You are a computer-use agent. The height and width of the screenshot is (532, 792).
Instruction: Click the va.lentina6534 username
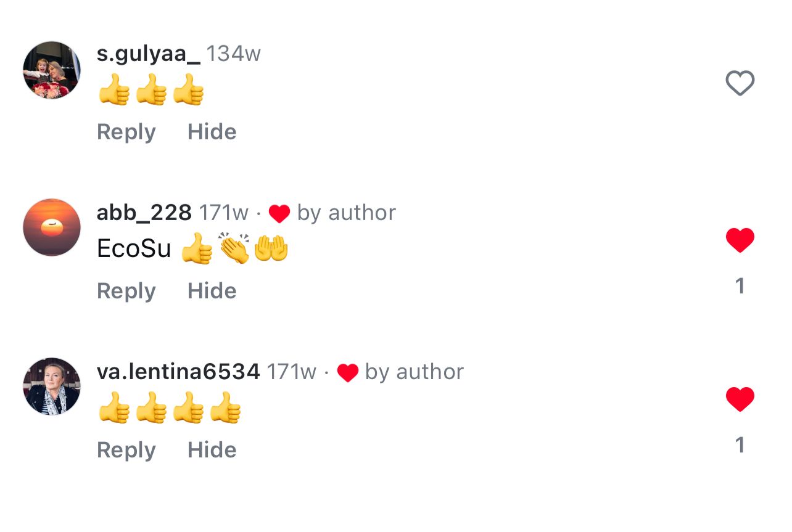coord(178,372)
